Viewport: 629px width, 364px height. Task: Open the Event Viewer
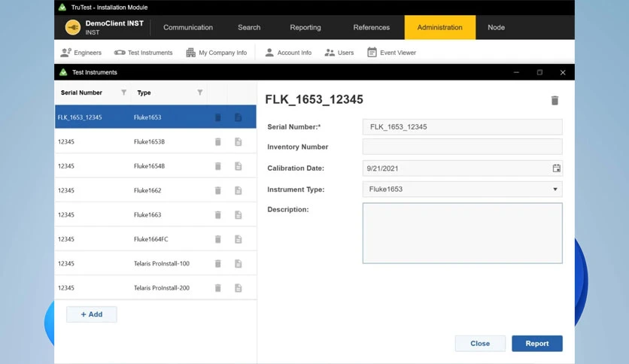point(391,53)
